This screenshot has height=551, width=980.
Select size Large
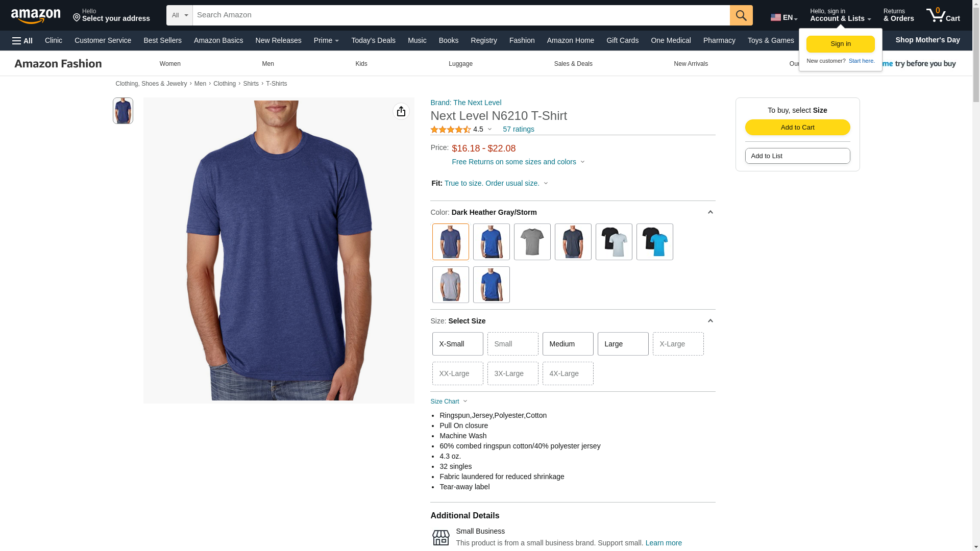[x=623, y=344]
